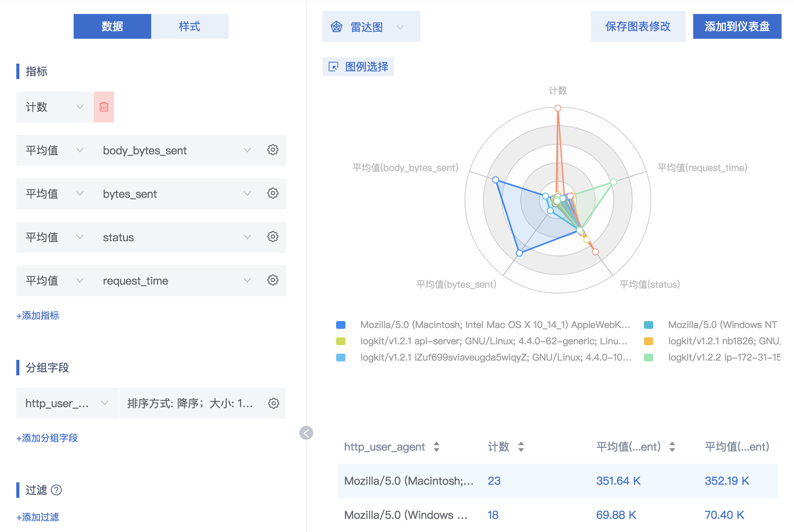Viewport: 794px width, 532px height.
Task: Click legend text logkit/v1.2.1 api-server
Action: (494, 341)
